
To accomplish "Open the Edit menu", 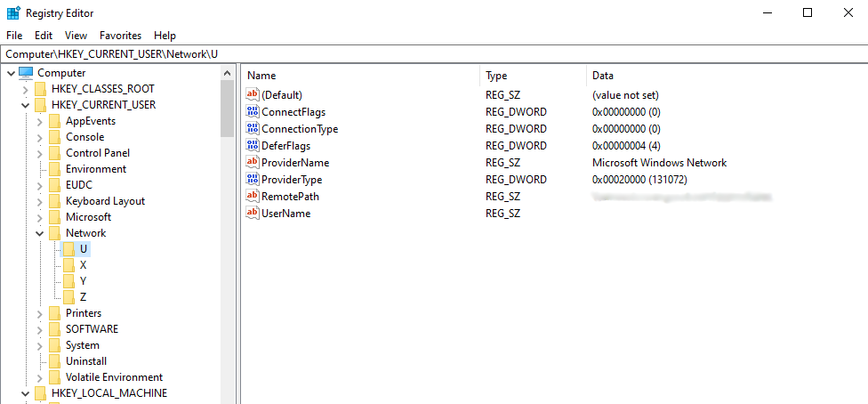I will 44,36.
